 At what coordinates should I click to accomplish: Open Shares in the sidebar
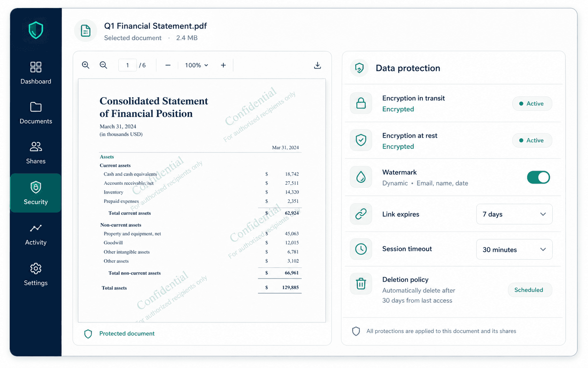pos(36,153)
